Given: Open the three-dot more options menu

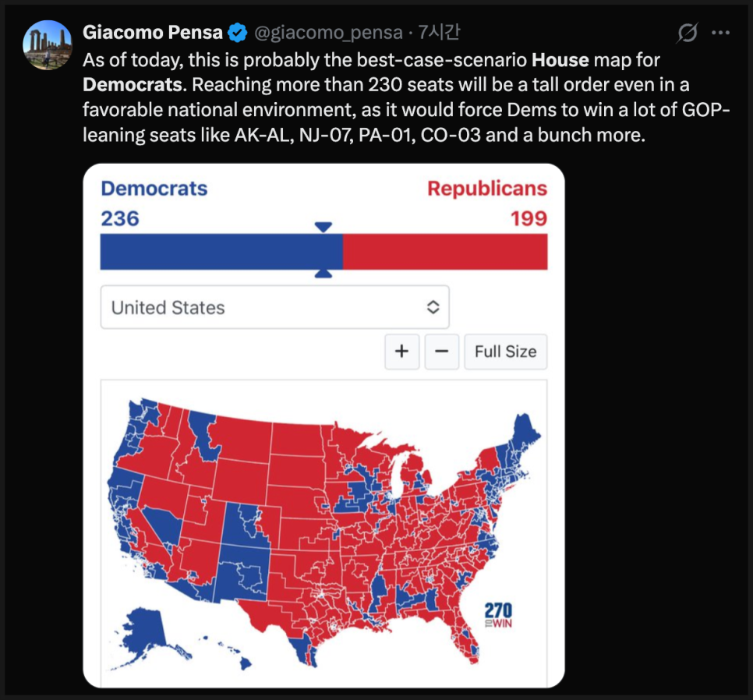Looking at the screenshot, I should tap(722, 33).
